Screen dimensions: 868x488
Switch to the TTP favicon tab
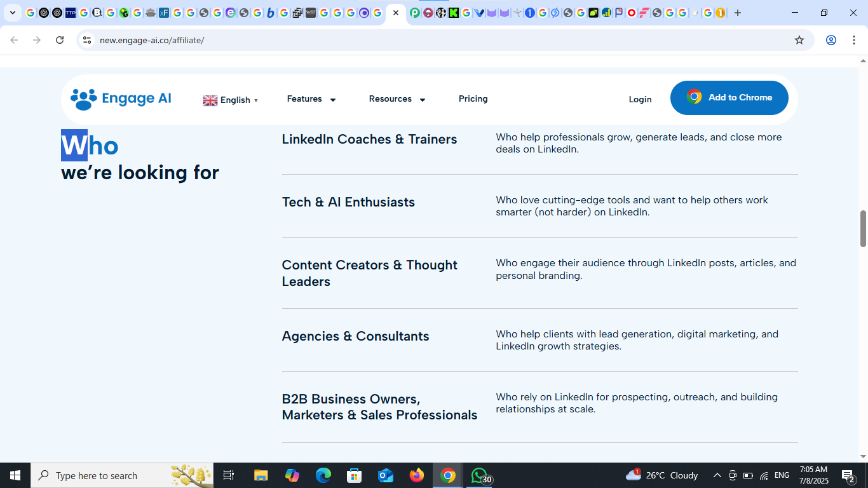pyautogui.click(x=71, y=13)
